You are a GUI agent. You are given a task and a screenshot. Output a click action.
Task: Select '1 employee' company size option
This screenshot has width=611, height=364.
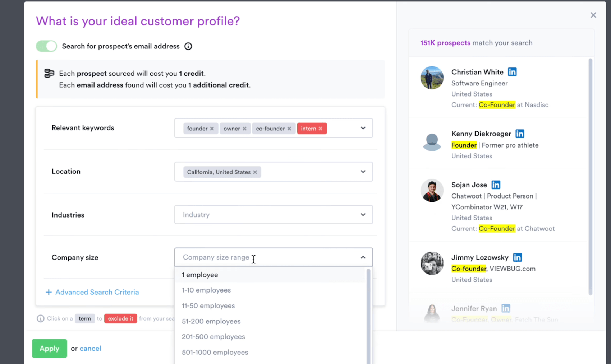[270, 275]
